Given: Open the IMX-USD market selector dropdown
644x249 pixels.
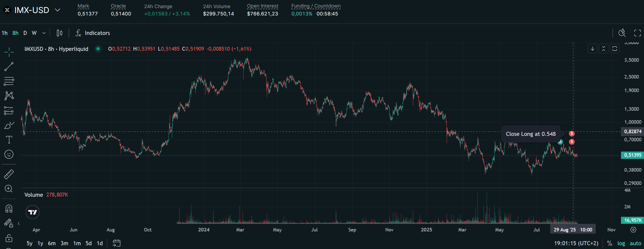Looking at the screenshot, I should click(57, 10).
